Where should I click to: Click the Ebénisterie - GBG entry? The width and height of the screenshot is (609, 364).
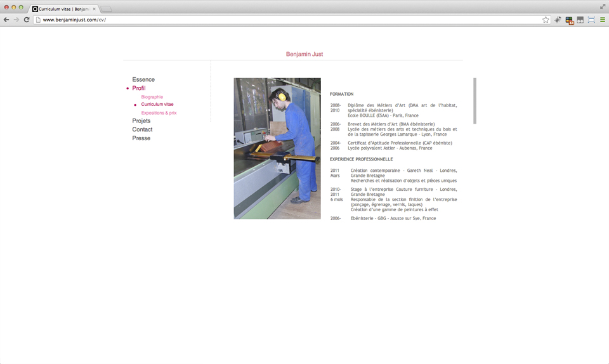[393, 218]
